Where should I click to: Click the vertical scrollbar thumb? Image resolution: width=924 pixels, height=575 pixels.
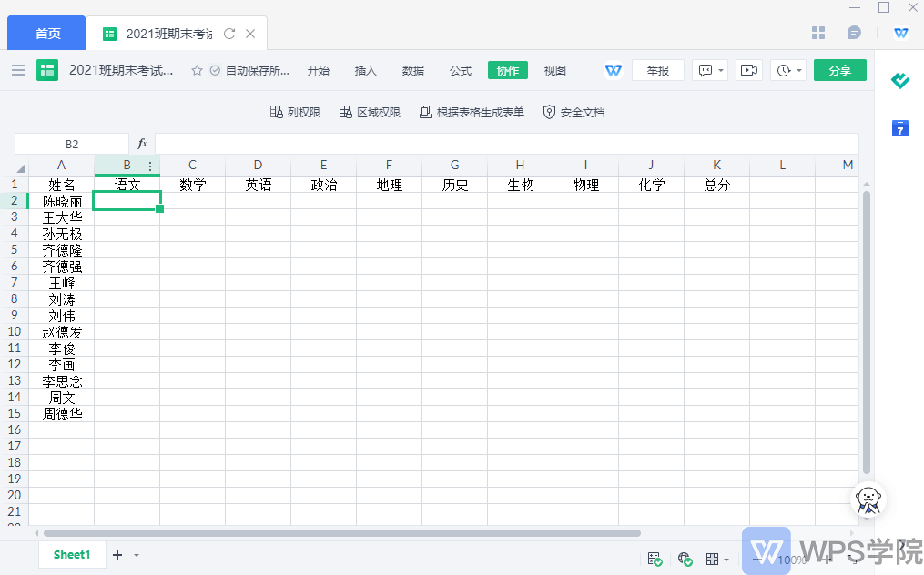coord(867,332)
